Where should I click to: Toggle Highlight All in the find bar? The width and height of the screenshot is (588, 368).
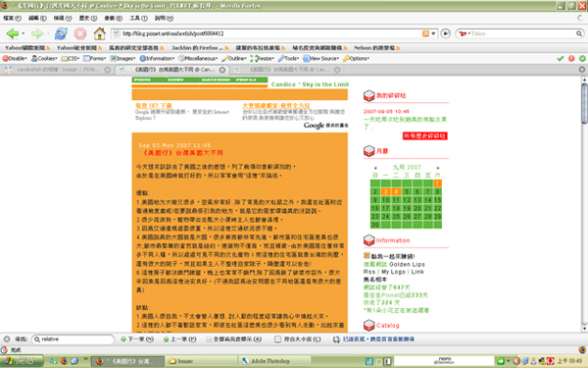click(233, 340)
